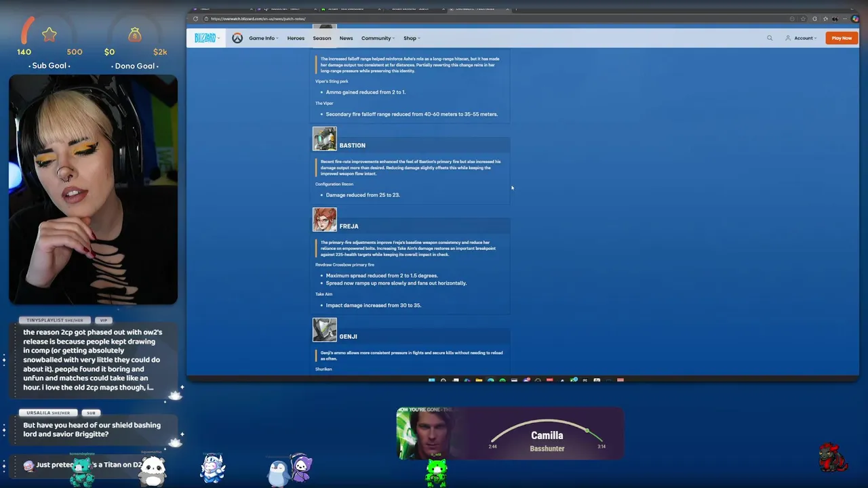Click the Sub Goal star icon
This screenshot has height=488, width=868.
49,33
